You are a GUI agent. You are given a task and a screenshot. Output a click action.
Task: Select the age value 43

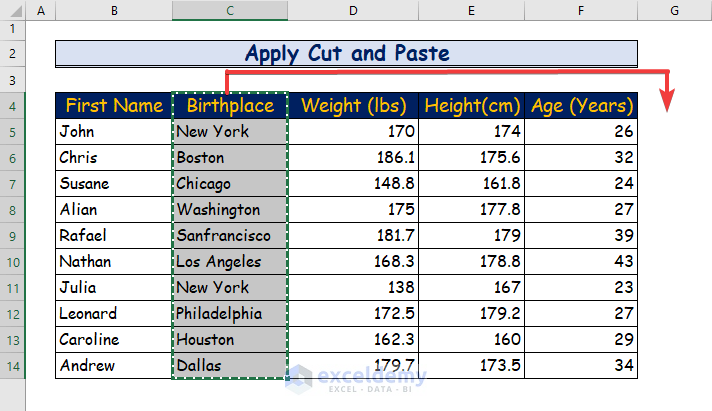tap(581, 262)
